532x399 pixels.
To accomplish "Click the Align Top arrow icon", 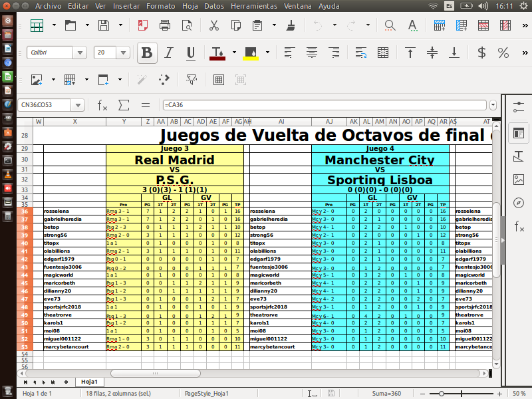I will (x=410, y=53).
